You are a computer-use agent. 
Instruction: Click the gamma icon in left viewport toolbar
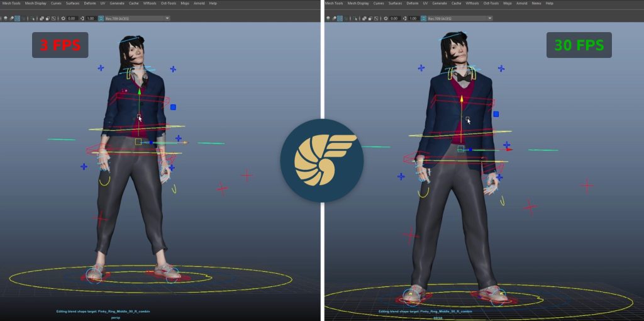click(82, 18)
